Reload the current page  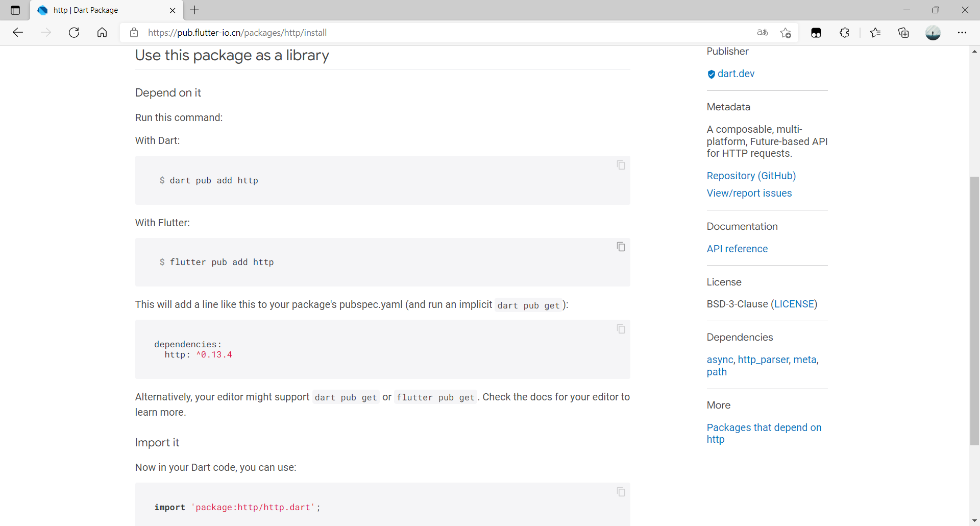pyautogui.click(x=74, y=33)
